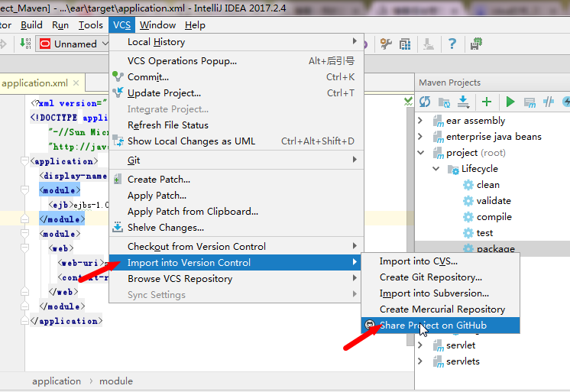Choose Update Project...
Viewport: 570px width, 392px height.
(x=236, y=92)
